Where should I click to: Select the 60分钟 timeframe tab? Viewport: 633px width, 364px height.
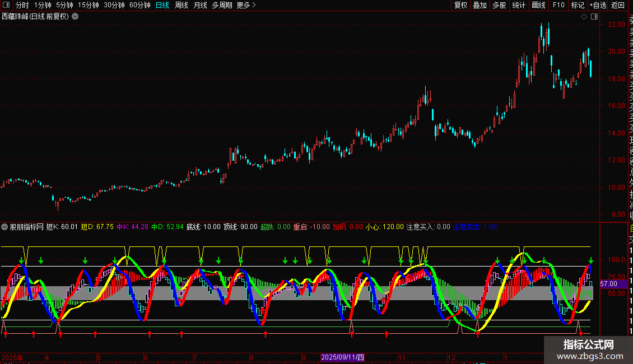(139, 5)
